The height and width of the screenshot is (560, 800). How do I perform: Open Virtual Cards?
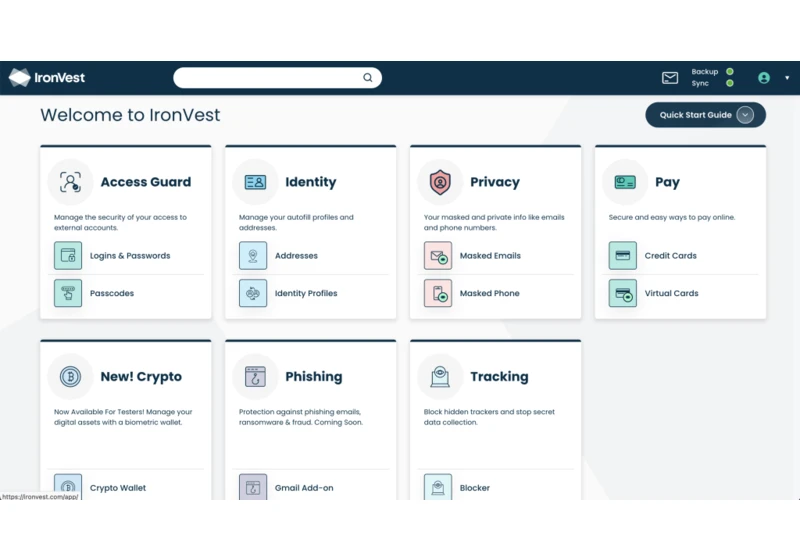point(671,293)
